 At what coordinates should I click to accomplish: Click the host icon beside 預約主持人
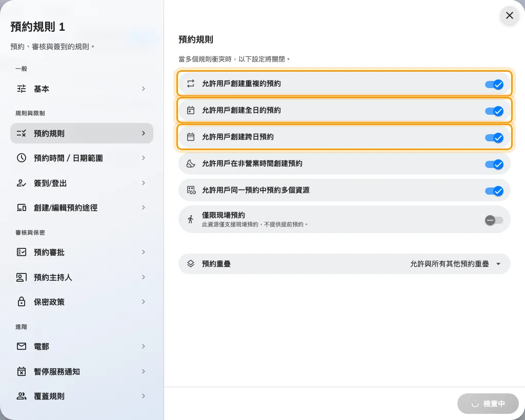tap(22, 277)
